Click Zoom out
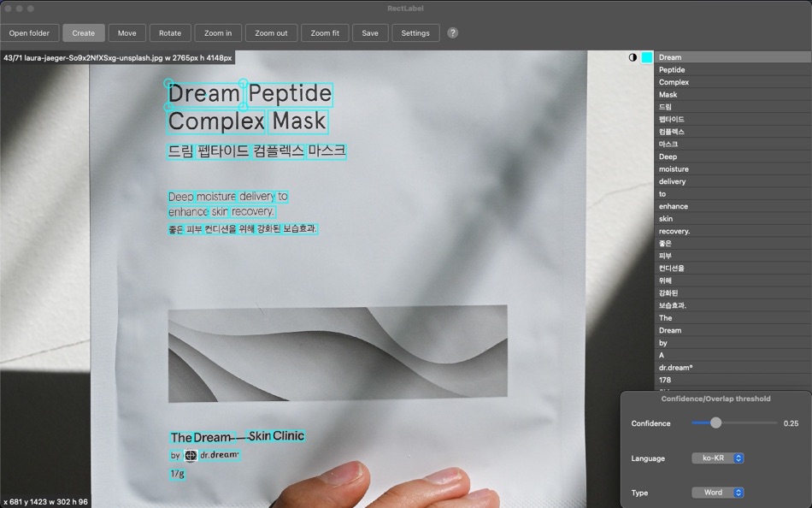 (x=271, y=32)
